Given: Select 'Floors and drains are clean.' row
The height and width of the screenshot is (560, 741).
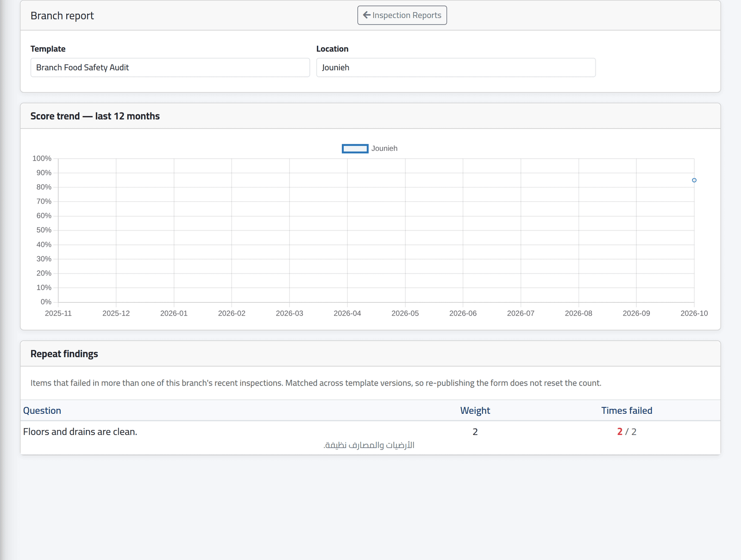Looking at the screenshot, I should click(370, 438).
